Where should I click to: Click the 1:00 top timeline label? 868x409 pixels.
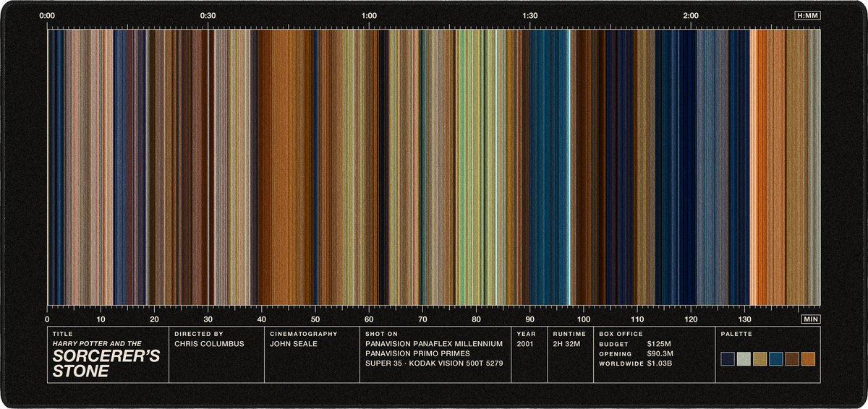pyautogui.click(x=369, y=15)
